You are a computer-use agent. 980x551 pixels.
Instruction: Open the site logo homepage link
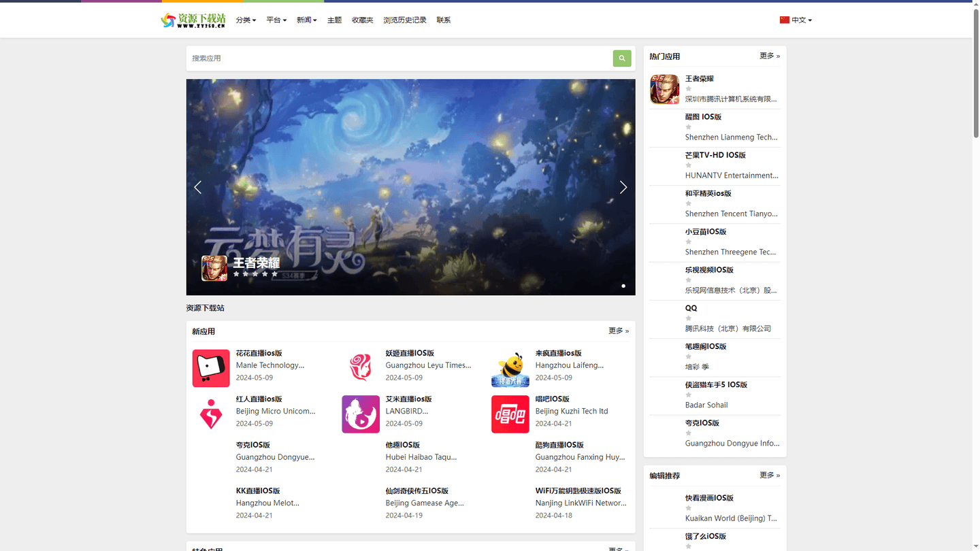[x=193, y=20]
